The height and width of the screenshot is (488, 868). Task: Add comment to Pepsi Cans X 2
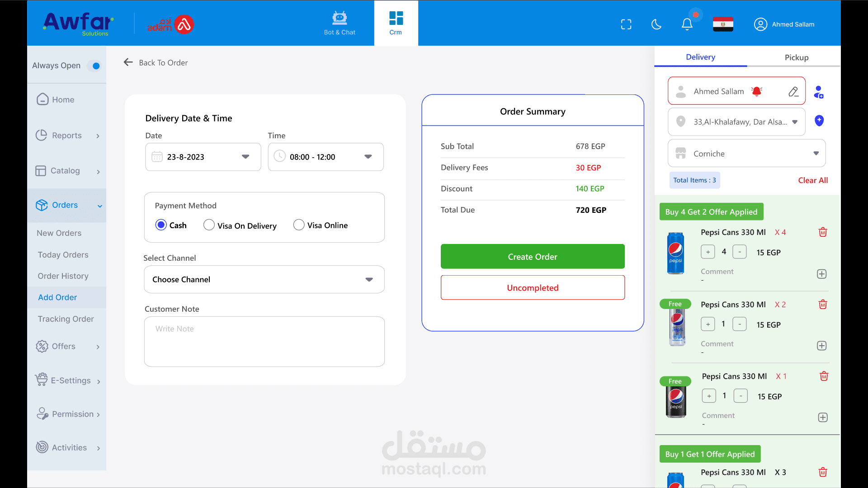(x=822, y=346)
